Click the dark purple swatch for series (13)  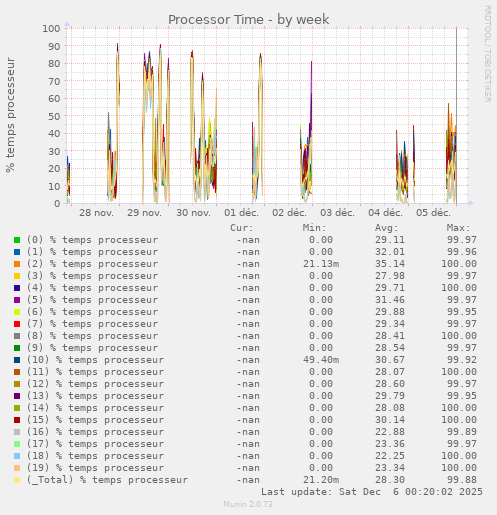tap(17, 396)
